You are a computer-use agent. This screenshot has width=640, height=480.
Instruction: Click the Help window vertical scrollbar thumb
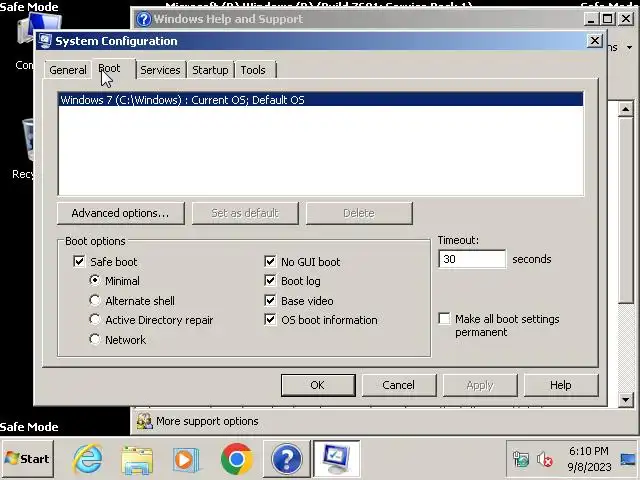625,210
